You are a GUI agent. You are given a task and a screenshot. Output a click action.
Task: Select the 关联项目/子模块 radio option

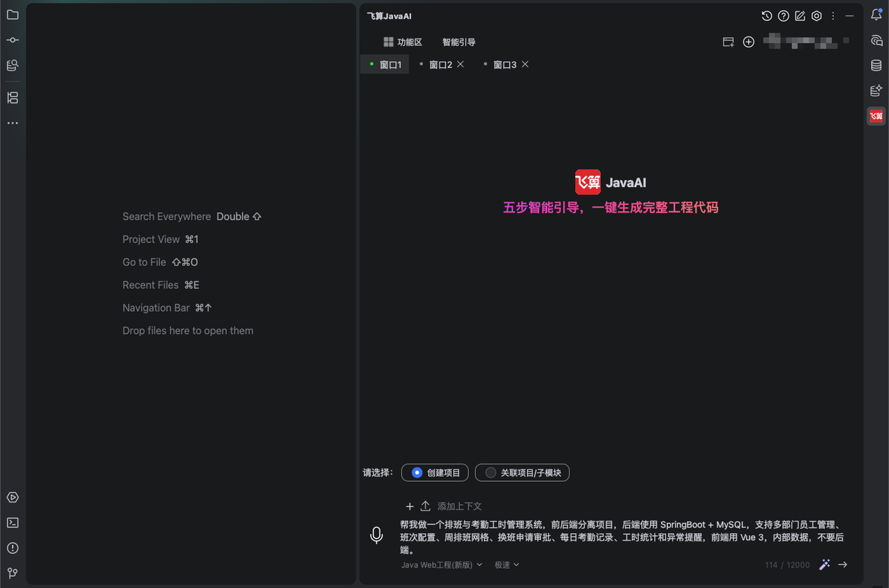tap(522, 473)
